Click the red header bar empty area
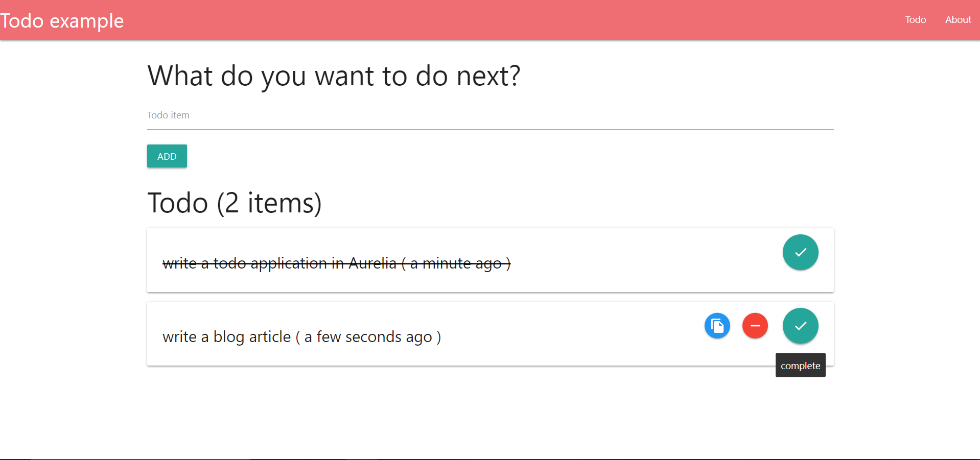The height and width of the screenshot is (460, 980). tap(511, 20)
